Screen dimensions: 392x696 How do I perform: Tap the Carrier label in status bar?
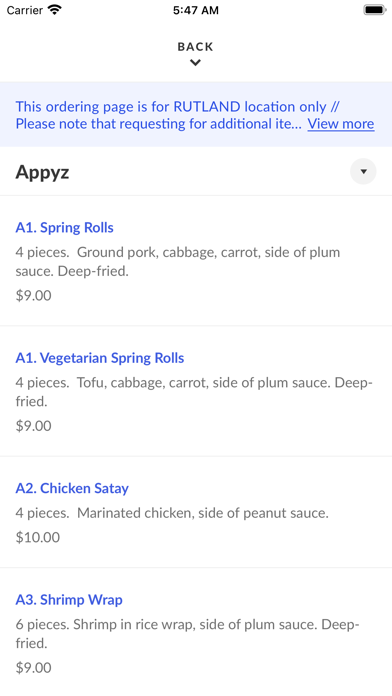coord(25,10)
